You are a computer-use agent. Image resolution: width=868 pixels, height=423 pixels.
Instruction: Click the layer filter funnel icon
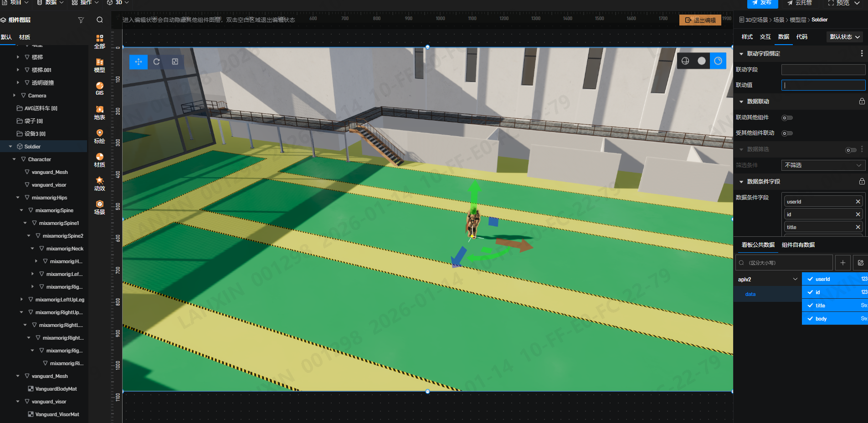pyautogui.click(x=81, y=20)
